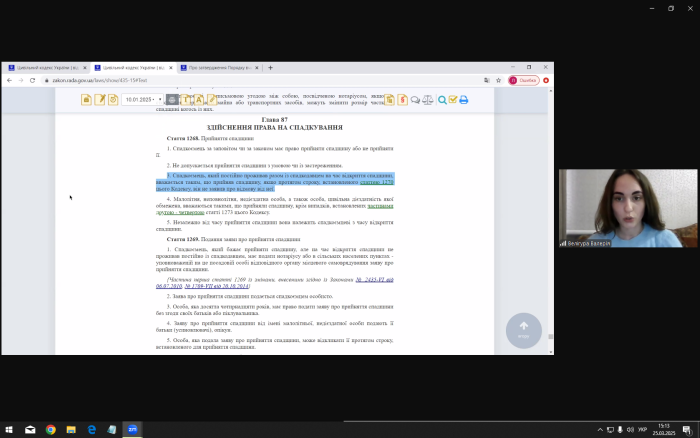700x438 pixels.
Task: Click the search magnifier icon in document toolbar
Action: (x=441, y=99)
